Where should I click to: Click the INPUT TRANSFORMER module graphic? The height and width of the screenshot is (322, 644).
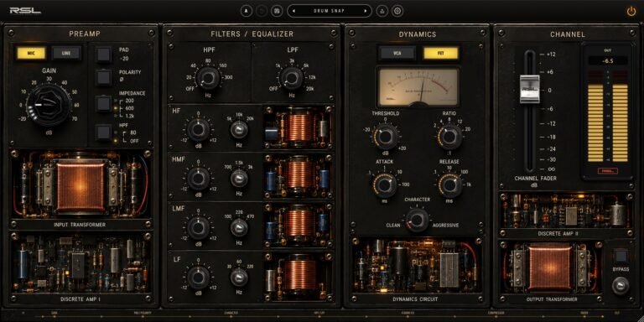tap(80, 184)
